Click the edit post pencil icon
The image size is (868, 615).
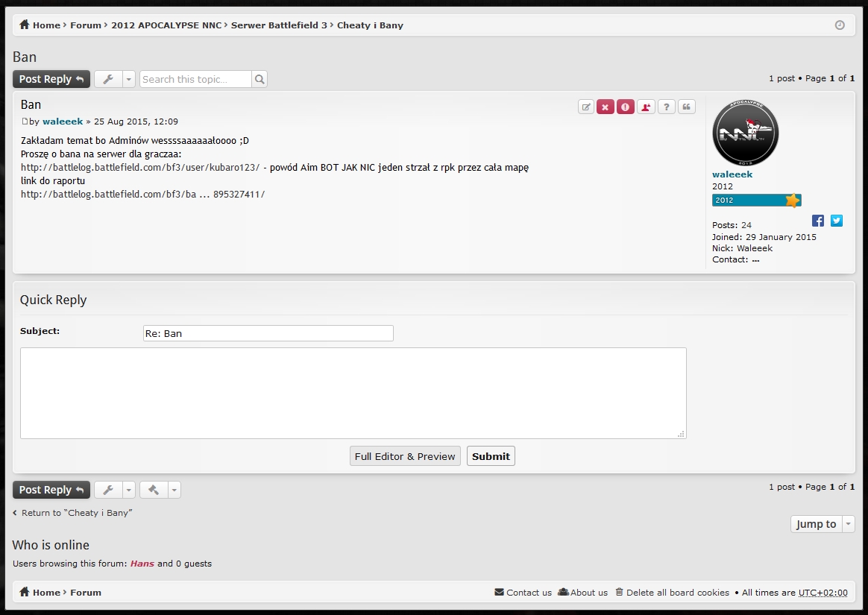coord(586,107)
